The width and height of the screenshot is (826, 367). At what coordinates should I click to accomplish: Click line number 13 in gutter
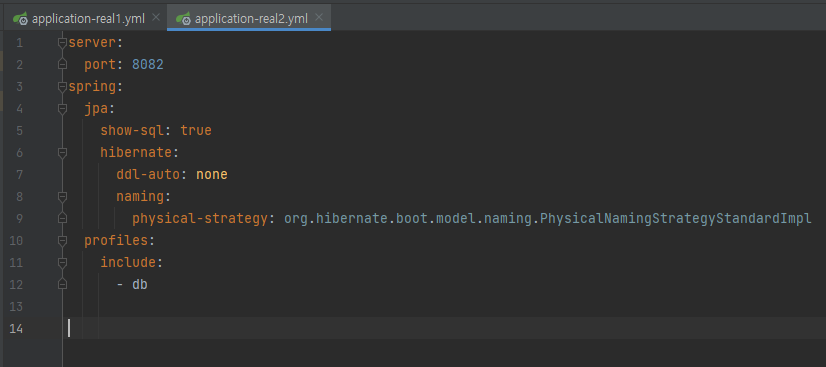[16, 306]
